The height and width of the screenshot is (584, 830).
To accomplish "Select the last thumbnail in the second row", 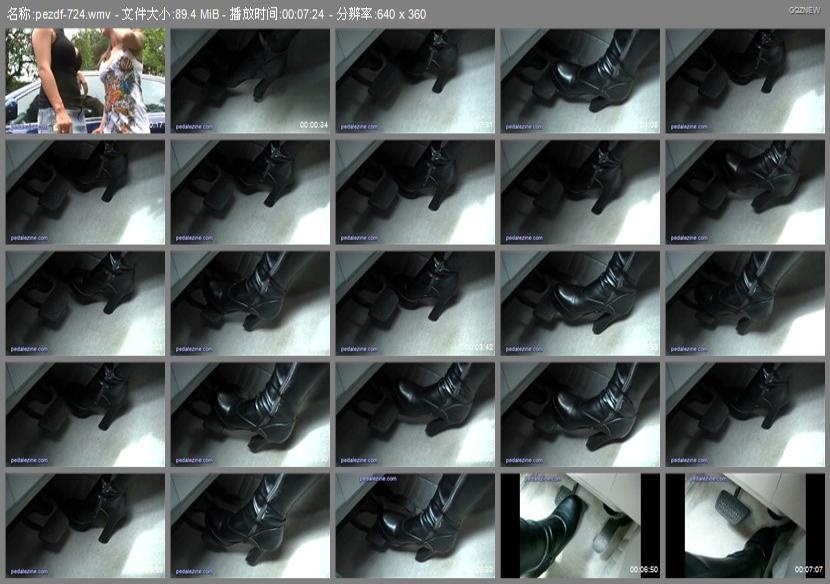I will (745, 192).
